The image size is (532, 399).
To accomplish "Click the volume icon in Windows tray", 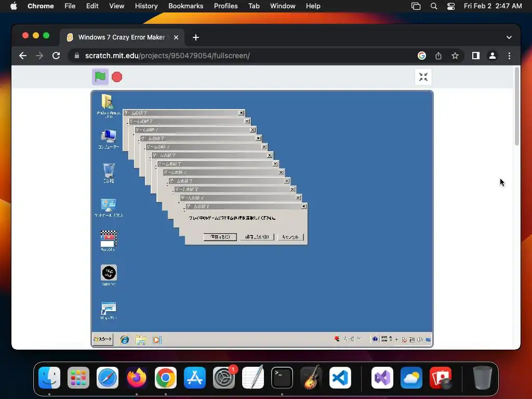I will pyautogui.click(x=420, y=339).
